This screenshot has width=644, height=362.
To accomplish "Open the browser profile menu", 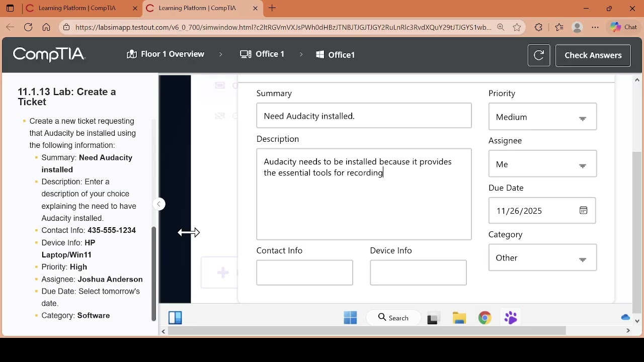I will (577, 27).
